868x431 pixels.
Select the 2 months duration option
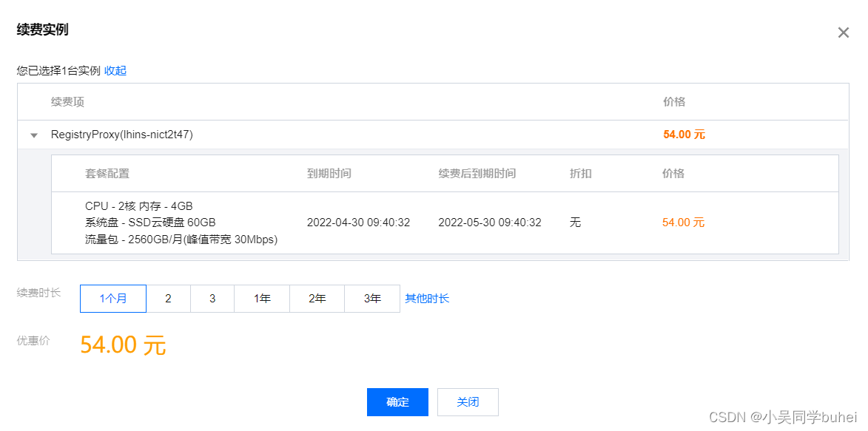168,299
